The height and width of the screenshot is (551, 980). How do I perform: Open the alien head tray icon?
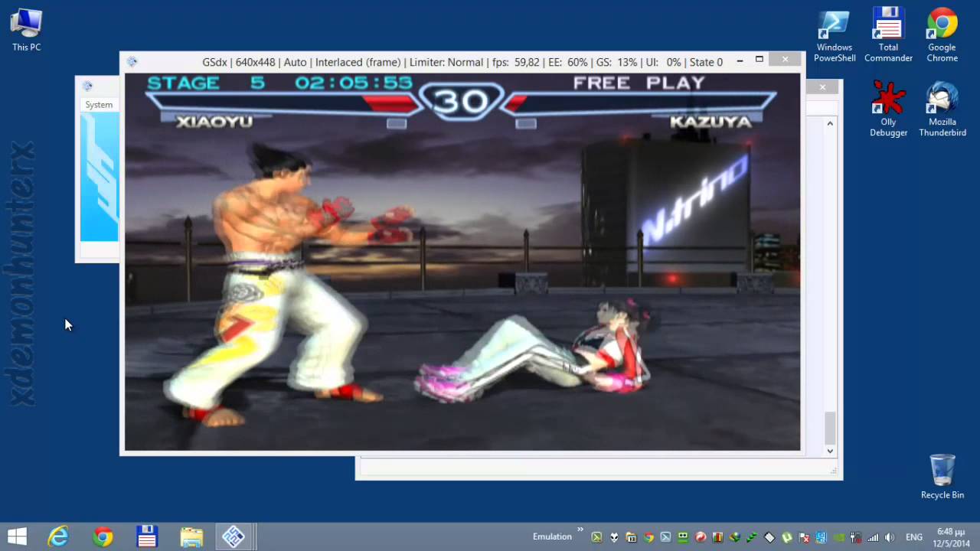pyautogui.click(x=614, y=537)
